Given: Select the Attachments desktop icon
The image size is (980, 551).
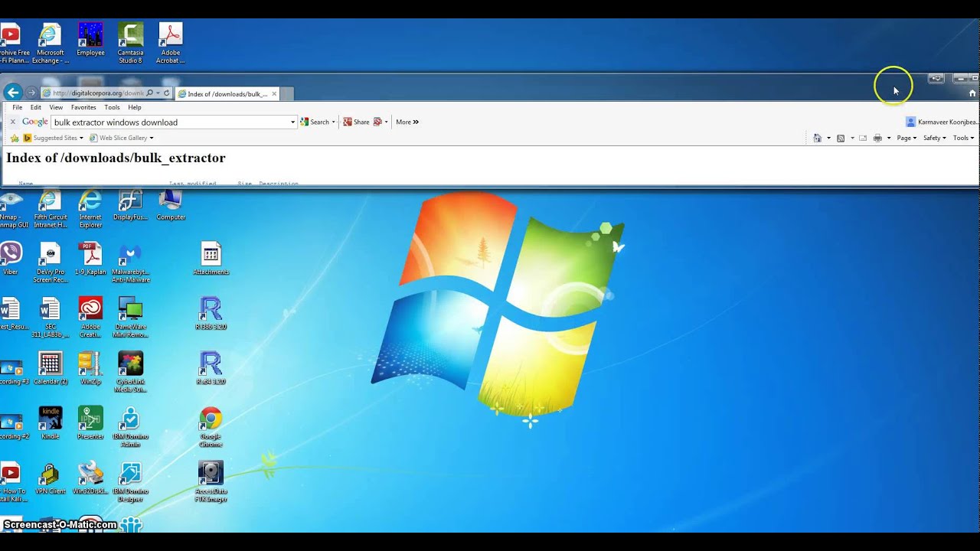Looking at the screenshot, I should click(x=211, y=259).
